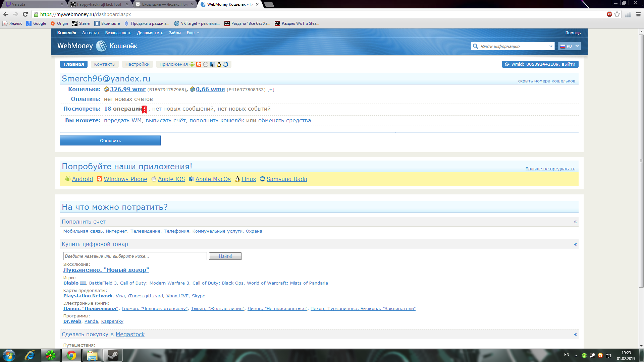
Task: Collapse the Пополнить счет section
Action: tap(575, 222)
